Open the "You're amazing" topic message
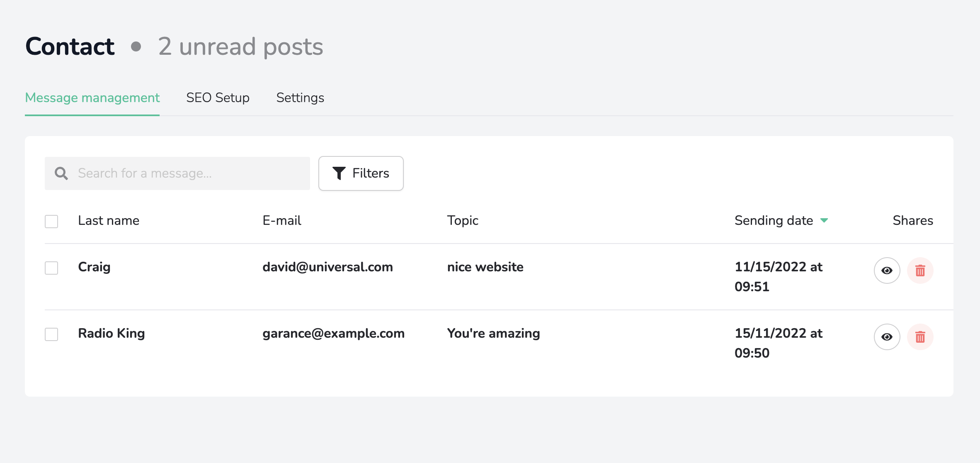The width and height of the screenshot is (980, 463). pos(493,334)
